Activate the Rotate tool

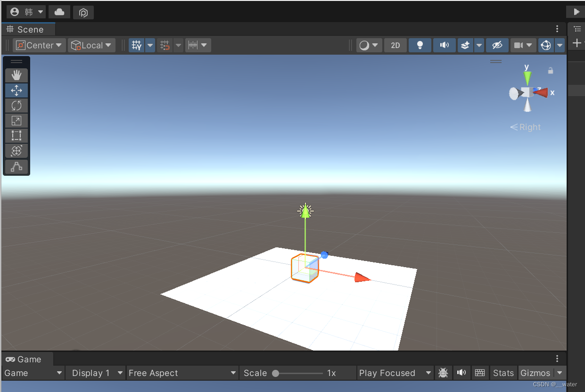point(16,105)
